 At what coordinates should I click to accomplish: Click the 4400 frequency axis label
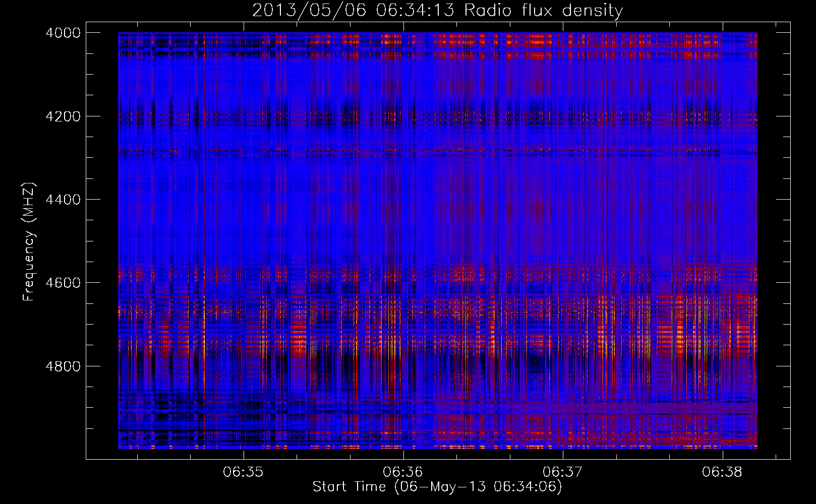(x=63, y=200)
